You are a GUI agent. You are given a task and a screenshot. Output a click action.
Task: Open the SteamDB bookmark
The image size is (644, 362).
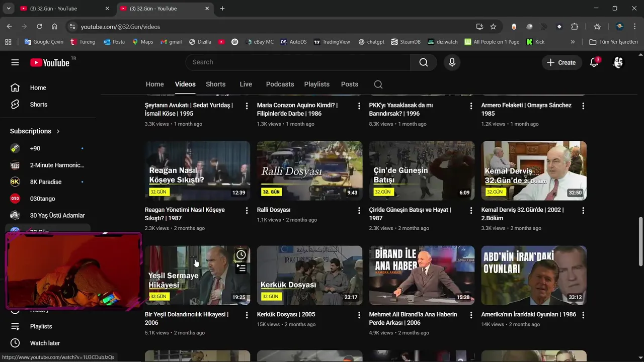pyautogui.click(x=406, y=42)
